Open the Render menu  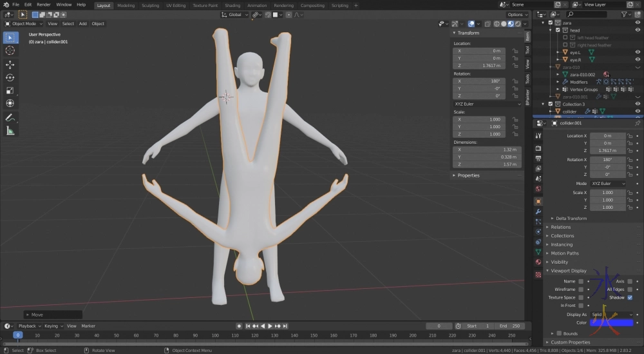[x=44, y=5]
